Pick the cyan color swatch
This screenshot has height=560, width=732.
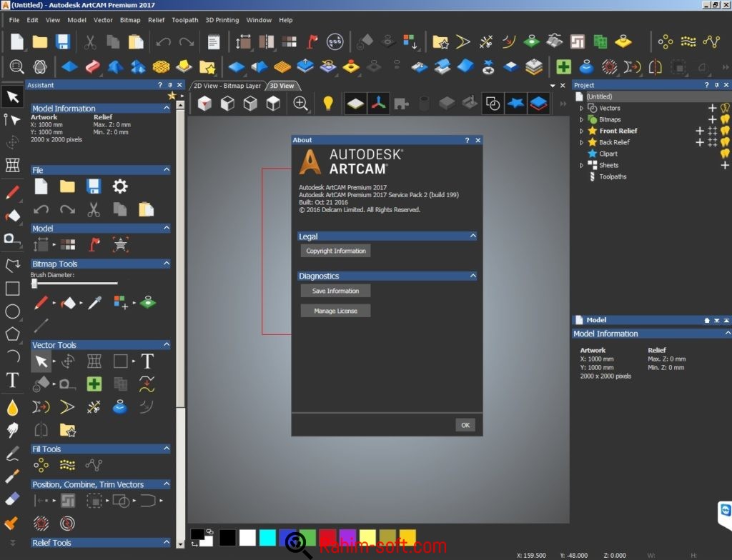point(267,537)
